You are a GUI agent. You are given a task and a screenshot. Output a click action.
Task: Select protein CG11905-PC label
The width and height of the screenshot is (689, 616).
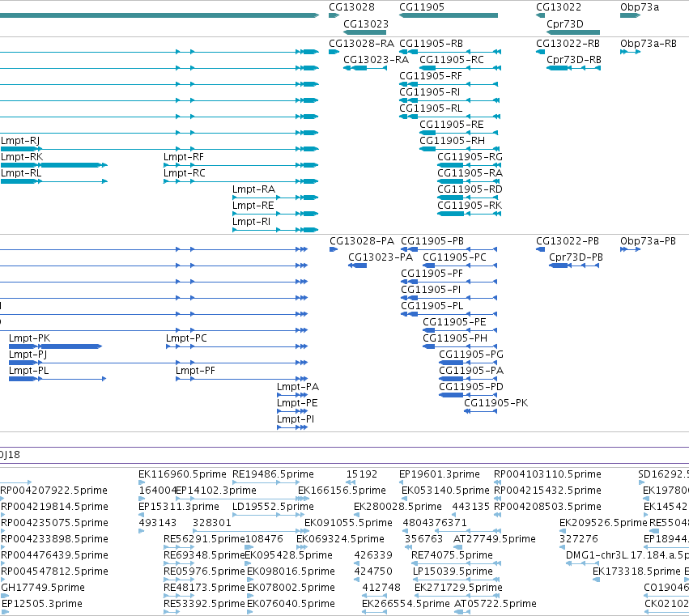click(454, 257)
